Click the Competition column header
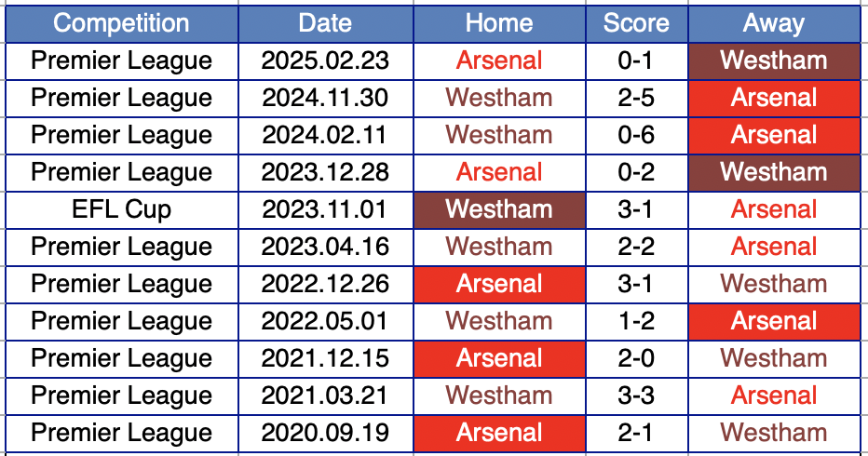Screen dimensions: 868x456 tap(121, 23)
